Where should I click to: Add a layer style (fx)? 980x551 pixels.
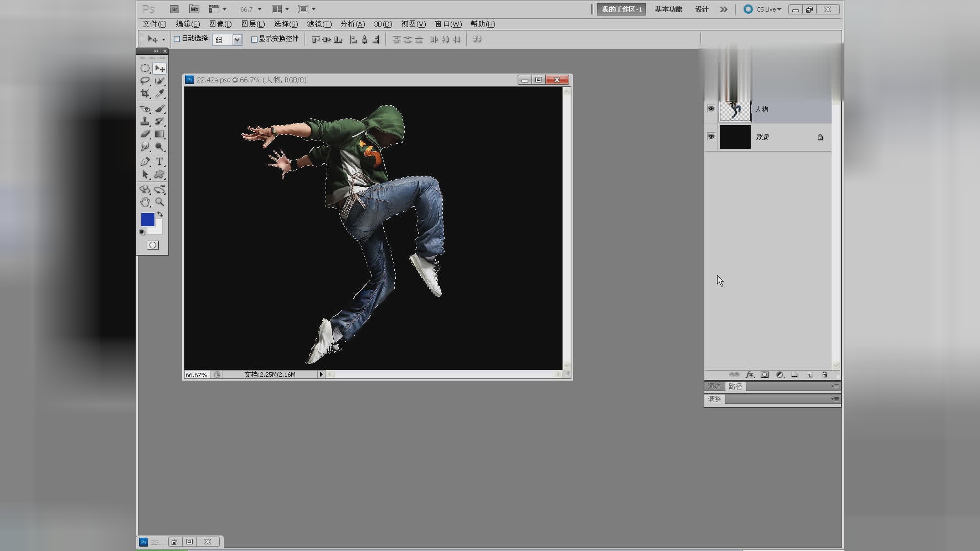click(x=750, y=375)
